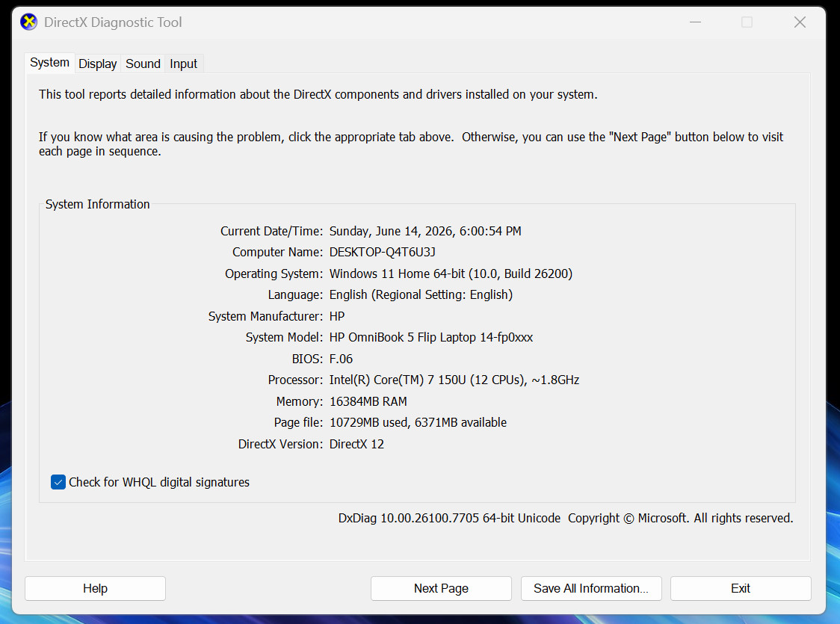The width and height of the screenshot is (840, 624).
Task: Click 'HP OmniBook 5 Flip Laptop 14-fp0xxx'
Action: point(431,338)
